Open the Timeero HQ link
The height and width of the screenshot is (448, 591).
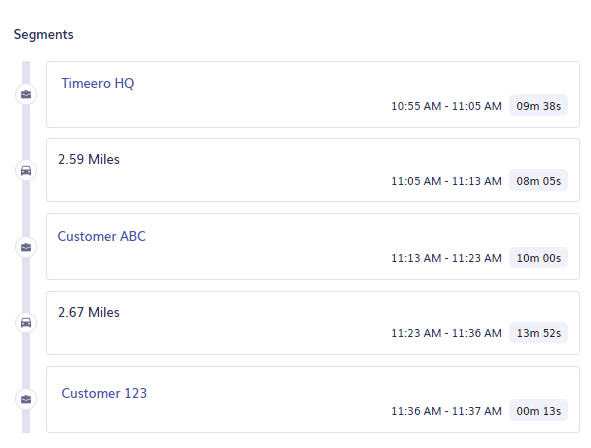98,83
